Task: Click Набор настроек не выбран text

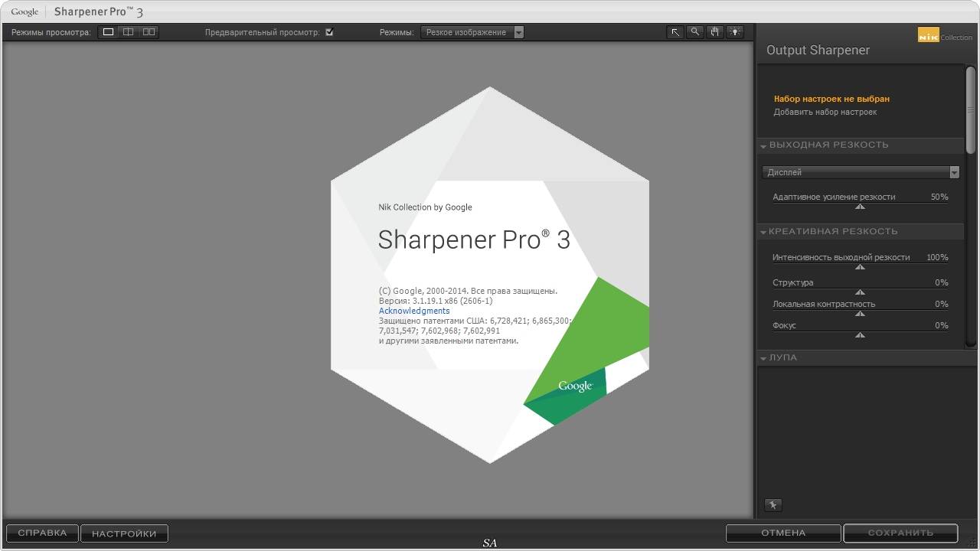Action: (831, 99)
